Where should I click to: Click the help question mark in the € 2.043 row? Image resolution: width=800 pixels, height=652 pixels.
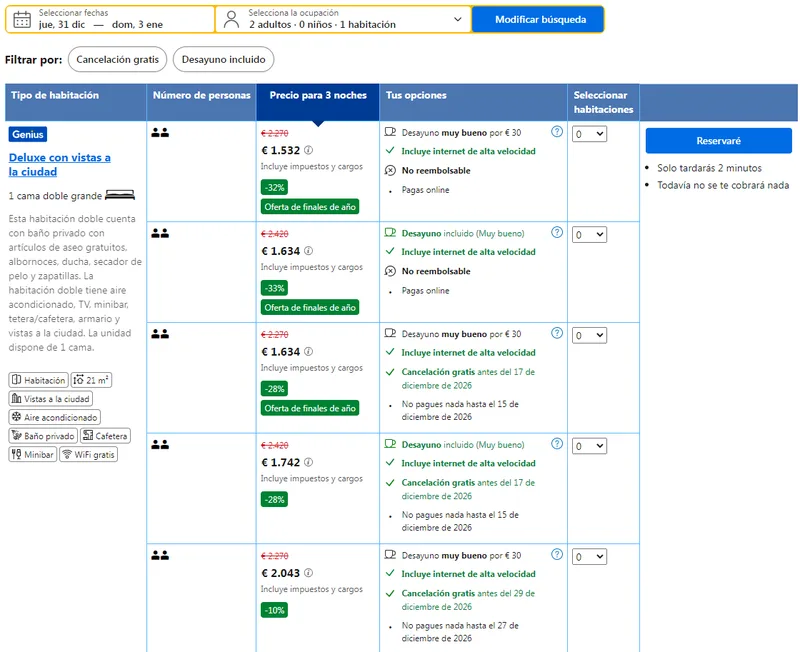pos(557,555)
